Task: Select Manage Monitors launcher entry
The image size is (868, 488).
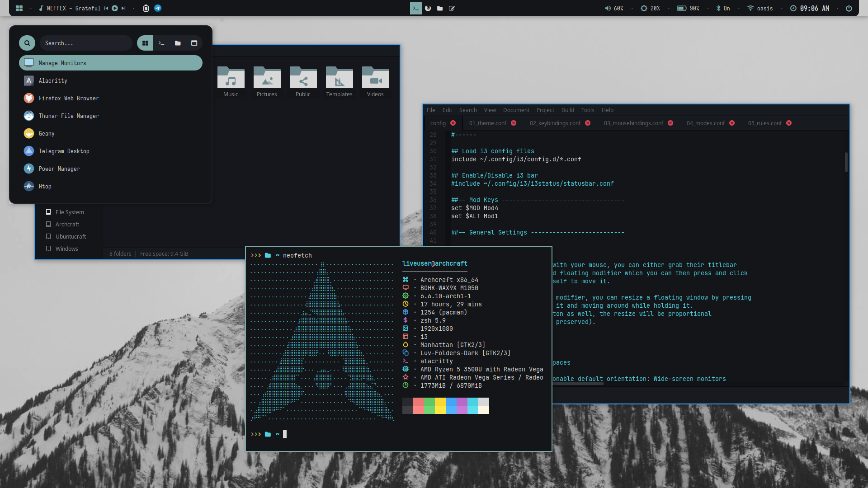Action: (x=110, y=63)
